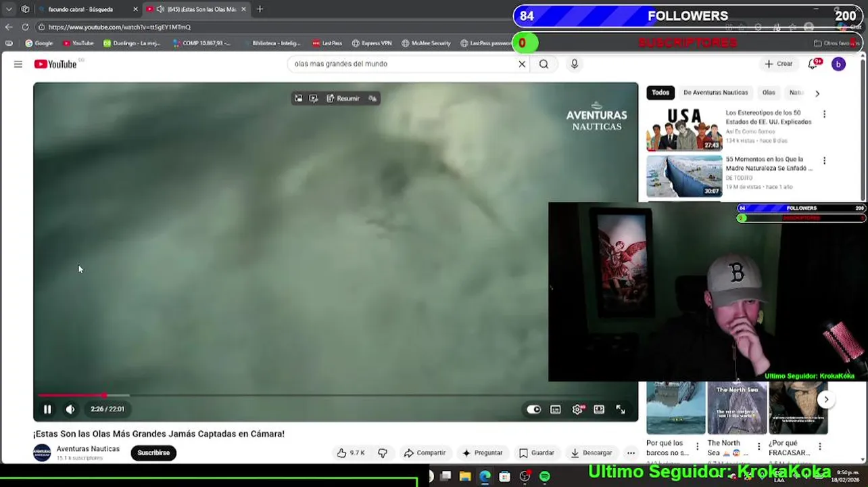Screen dimensions: 868x487
Task: Open player settings gear
Action: coord(577,409)
